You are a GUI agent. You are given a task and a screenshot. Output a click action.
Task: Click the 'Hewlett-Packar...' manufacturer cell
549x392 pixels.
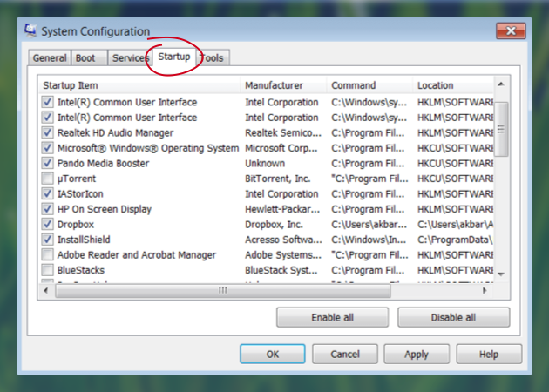coord(282,209)
